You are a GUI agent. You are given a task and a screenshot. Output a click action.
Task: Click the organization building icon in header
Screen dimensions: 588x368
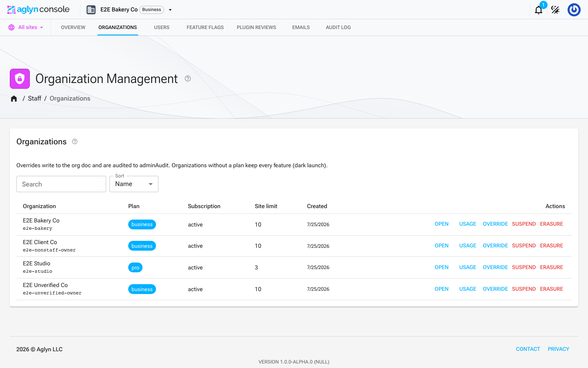[91, 10]
